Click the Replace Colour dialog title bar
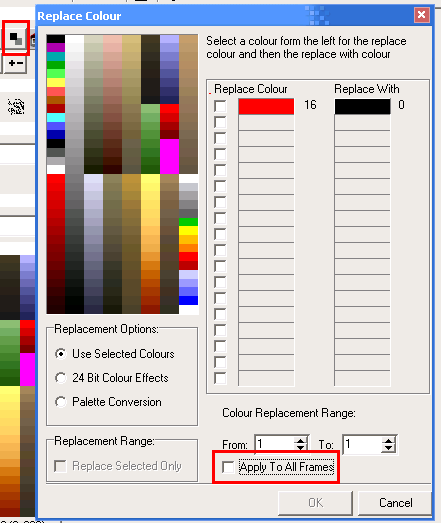This screenshot has height=523, width=441. 224,15
